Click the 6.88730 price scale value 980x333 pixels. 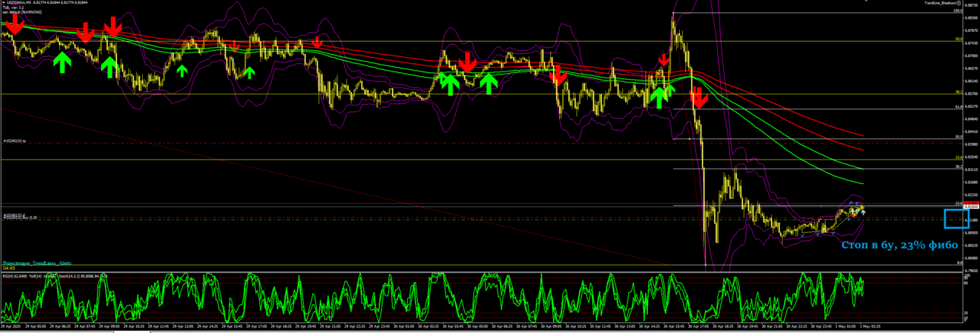tap(971, 5)
